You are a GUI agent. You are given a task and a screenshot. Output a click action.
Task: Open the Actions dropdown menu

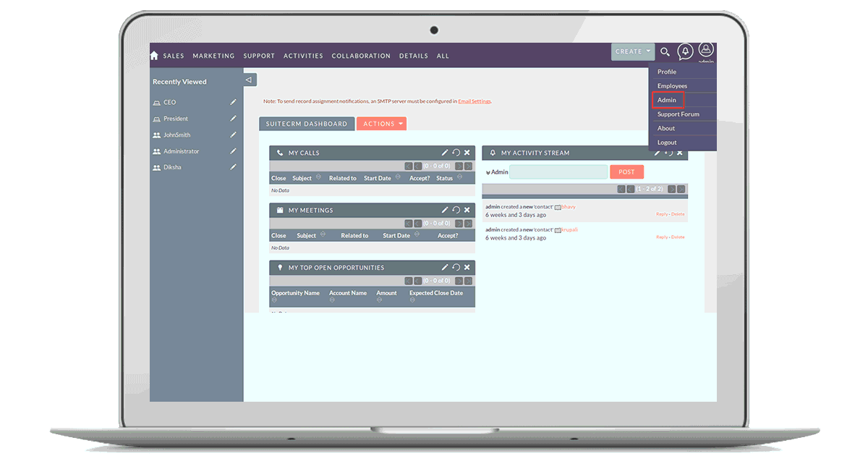(x=382, y=124)
